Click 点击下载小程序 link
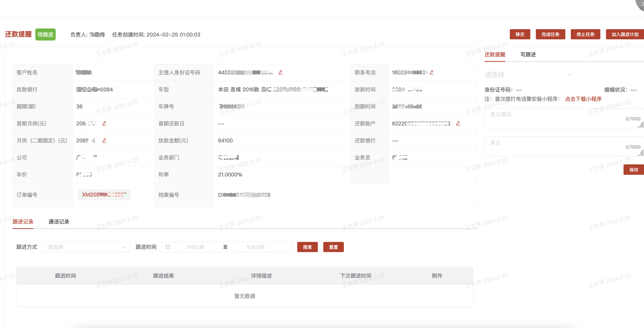 coord(583,99)
